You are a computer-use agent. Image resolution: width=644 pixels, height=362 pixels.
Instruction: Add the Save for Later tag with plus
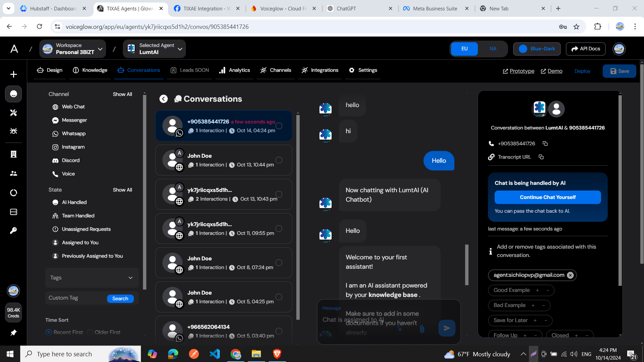535,320
